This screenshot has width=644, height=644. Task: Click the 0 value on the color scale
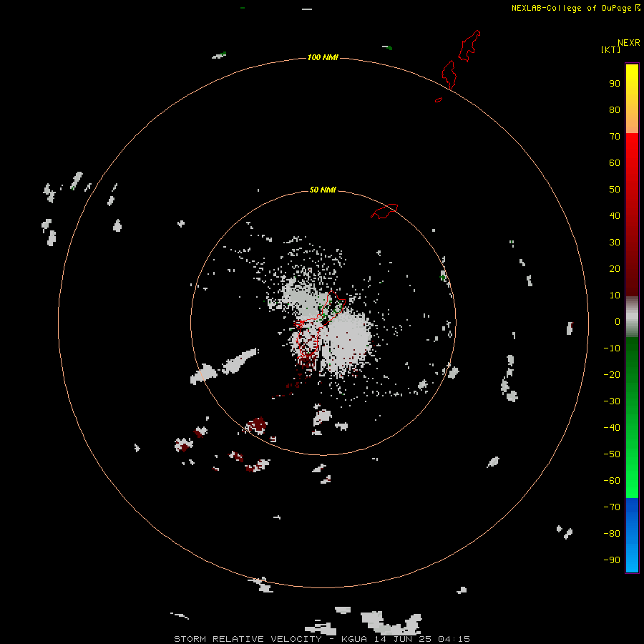point(618,322)
